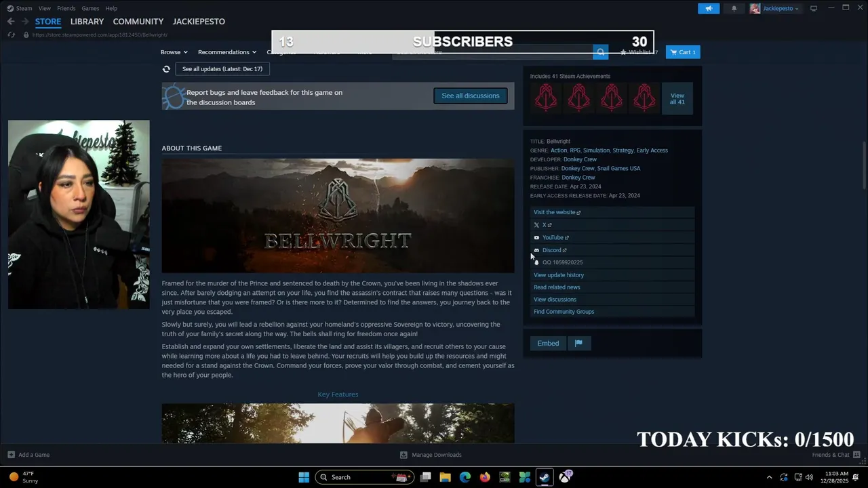Click the taskbar Search box
This screenshot has height=488, width=868.
pyautogui.click(x=365, y=477)
